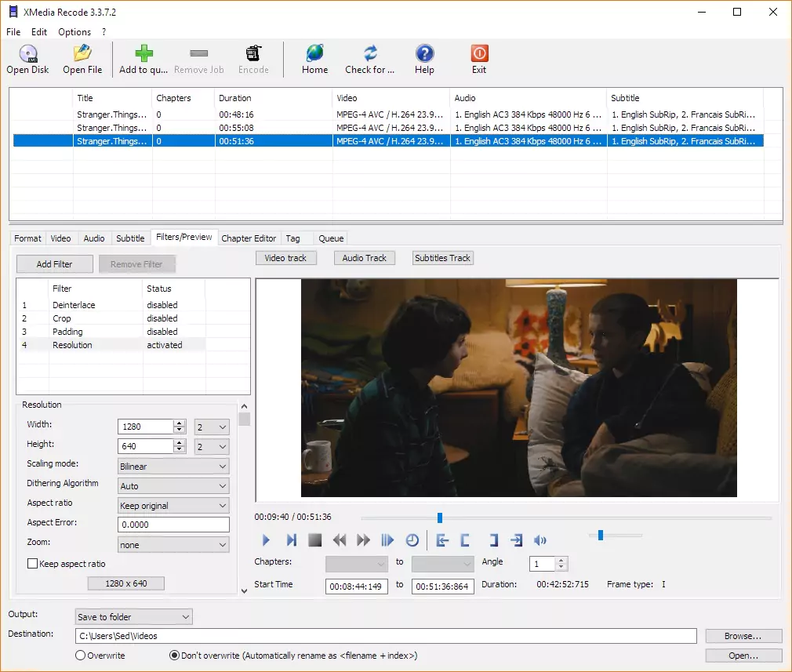Switch to the Chapter Editor tab
Screen dimensions: 792x672
[249, 238]
